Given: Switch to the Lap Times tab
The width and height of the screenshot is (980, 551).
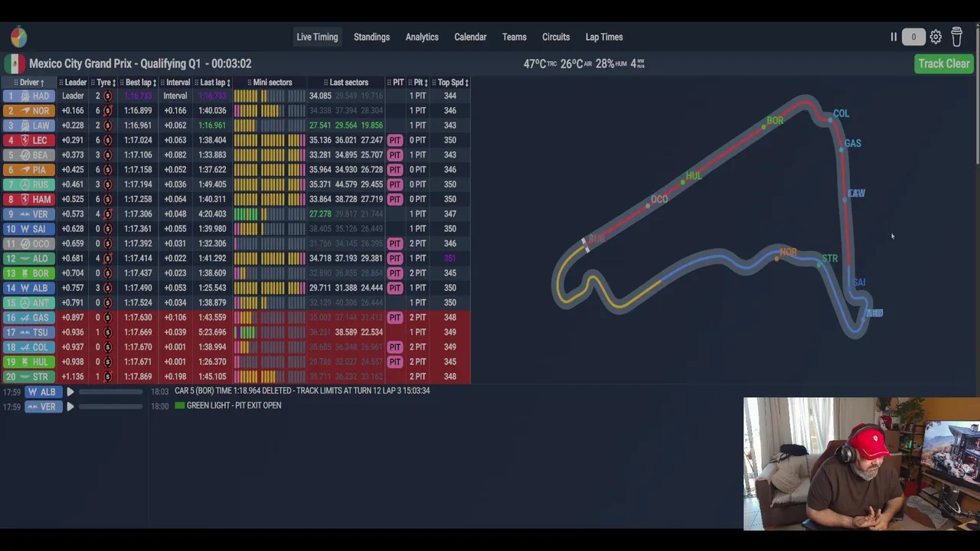Looking at the screenshot, I should (604, 37).
